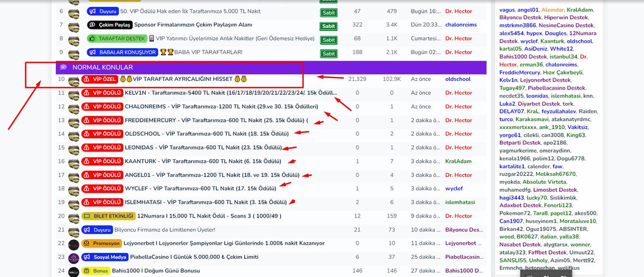Open last poster chalonreims on row 7
The image size is (644, 277).
point(461,25)
